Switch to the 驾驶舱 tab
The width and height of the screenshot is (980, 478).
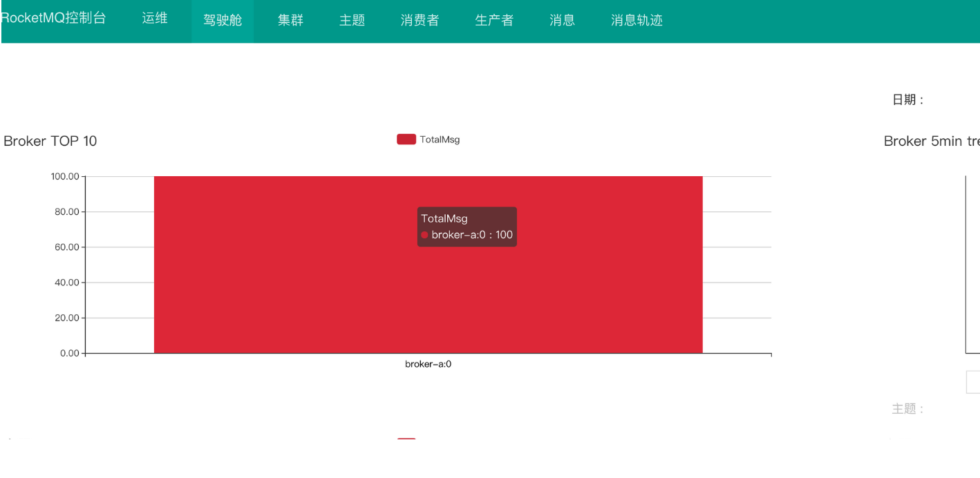point(223,21)
